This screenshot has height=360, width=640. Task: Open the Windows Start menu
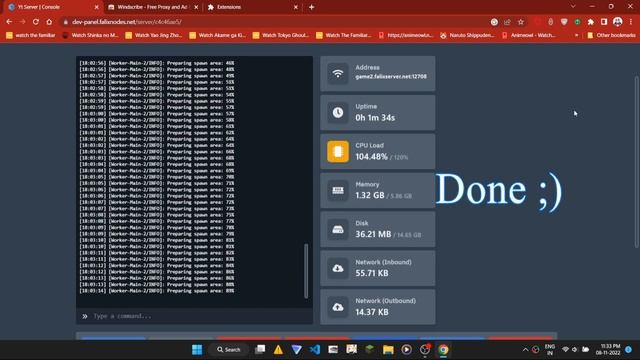click(197, 349)
